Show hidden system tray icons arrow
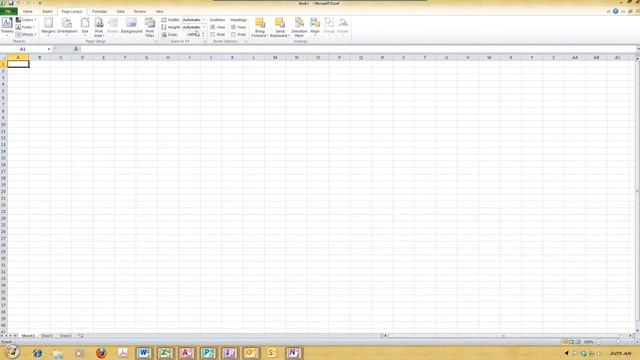Image resolution: width=640 pixels, height=360 pixels. (567, 353)
